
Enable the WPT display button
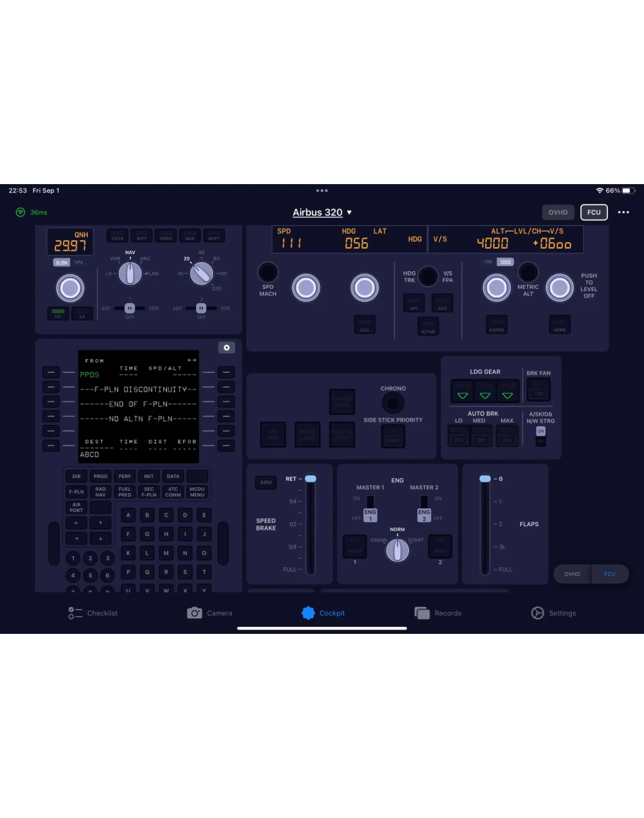(x=142, y=237)
